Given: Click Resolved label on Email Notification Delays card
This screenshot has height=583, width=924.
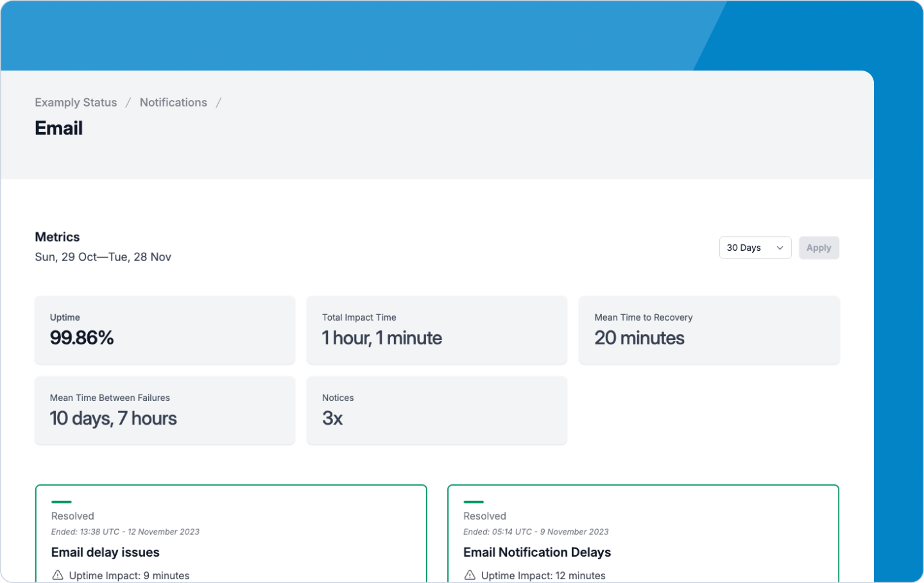Looking at the screenshot, I should (484, 516).
